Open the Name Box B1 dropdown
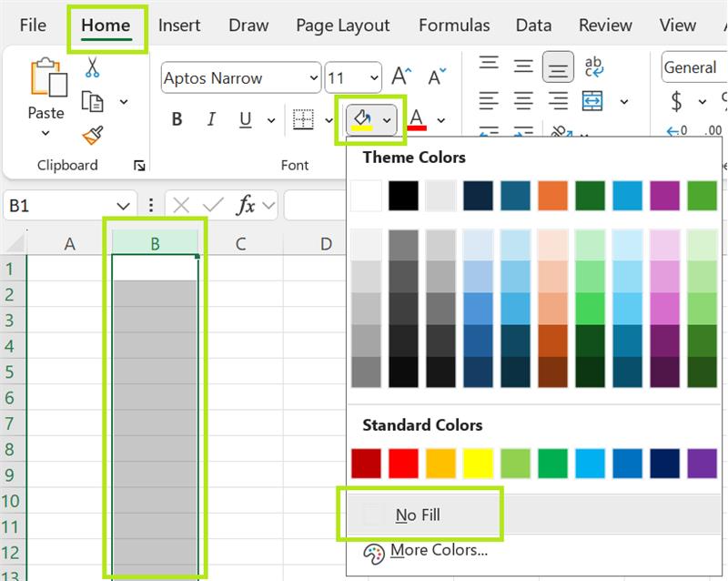 [x=123, y=206]
